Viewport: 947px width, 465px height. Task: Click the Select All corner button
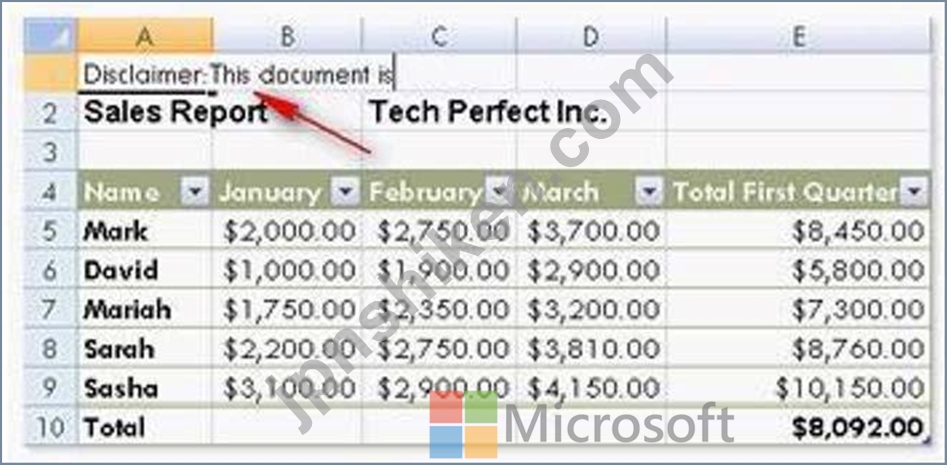click(x=50, y=36)
